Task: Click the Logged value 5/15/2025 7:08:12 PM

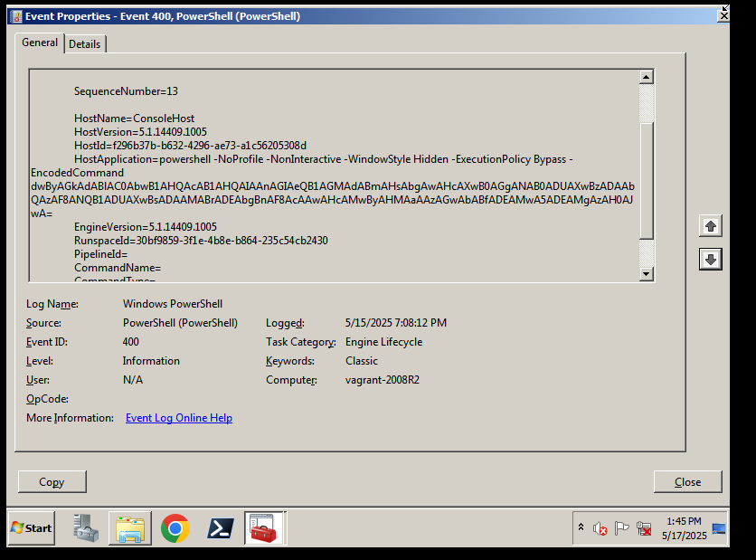Action: point(396,323)
